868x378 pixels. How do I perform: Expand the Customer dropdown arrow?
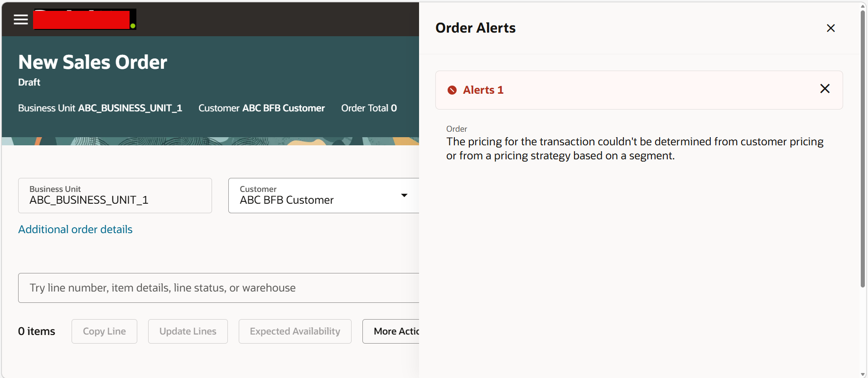(404, 196)
